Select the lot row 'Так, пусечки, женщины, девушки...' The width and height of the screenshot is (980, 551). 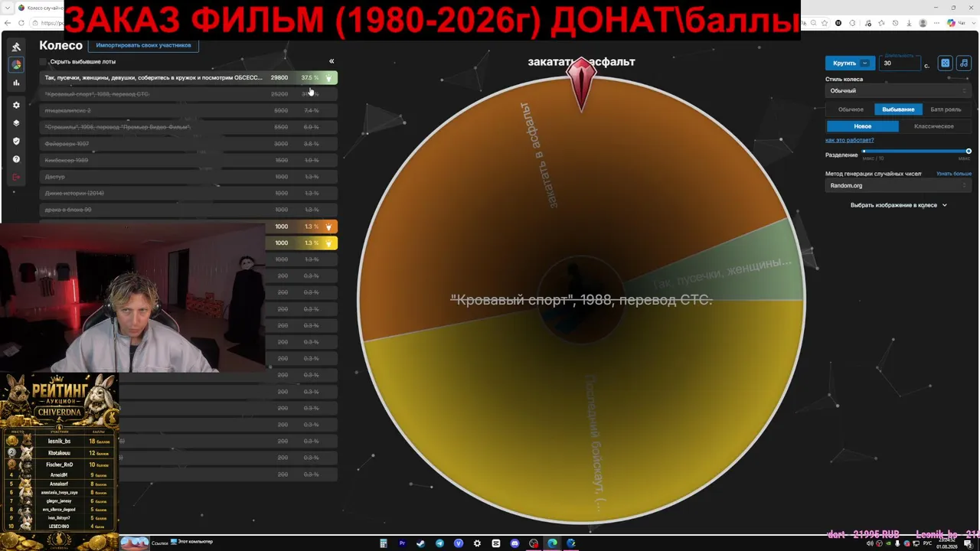tap(188, 78)
